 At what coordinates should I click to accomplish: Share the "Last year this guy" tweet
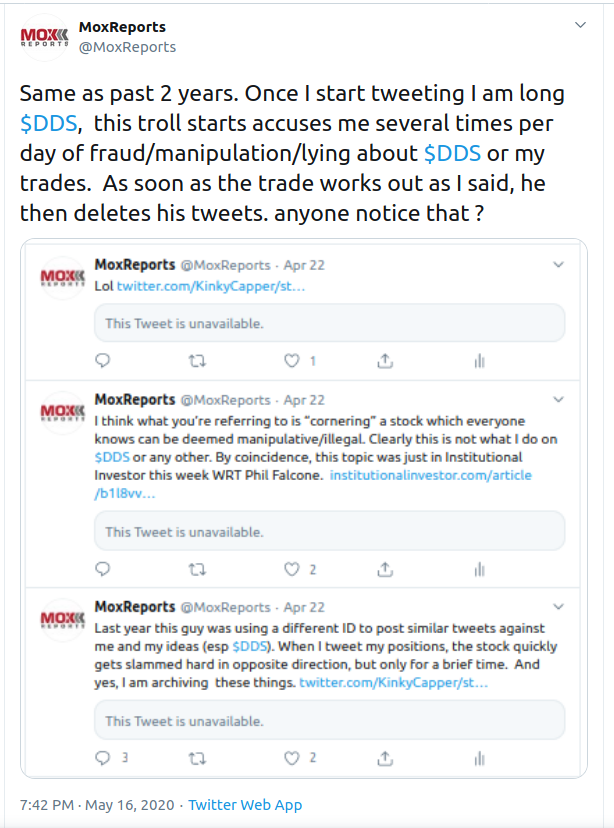pos(384,757)
